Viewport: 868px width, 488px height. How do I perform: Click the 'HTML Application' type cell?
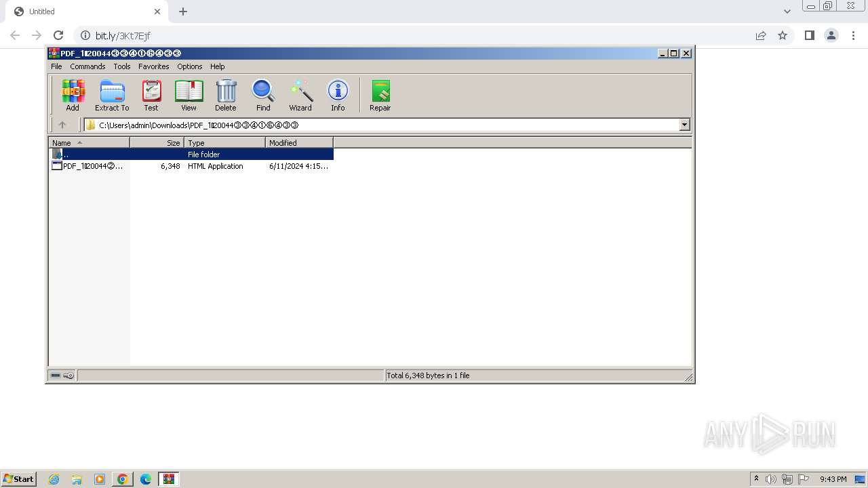click(215, 166)
